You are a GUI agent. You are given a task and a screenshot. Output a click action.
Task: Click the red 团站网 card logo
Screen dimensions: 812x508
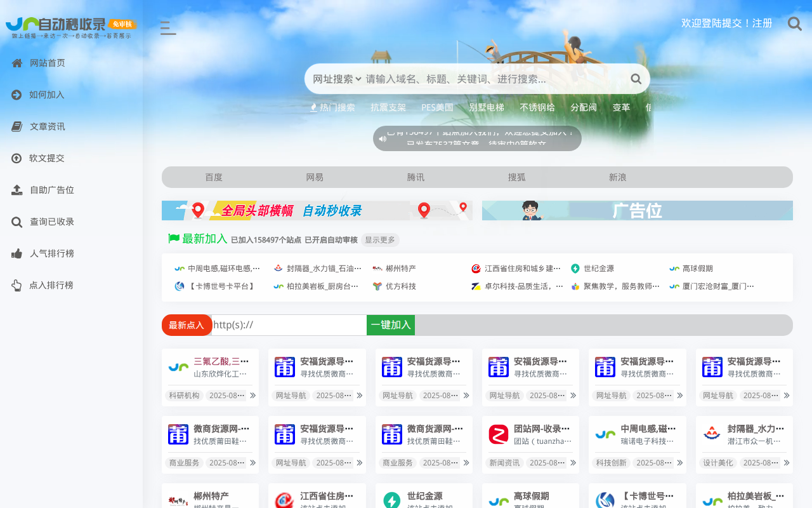499,434
